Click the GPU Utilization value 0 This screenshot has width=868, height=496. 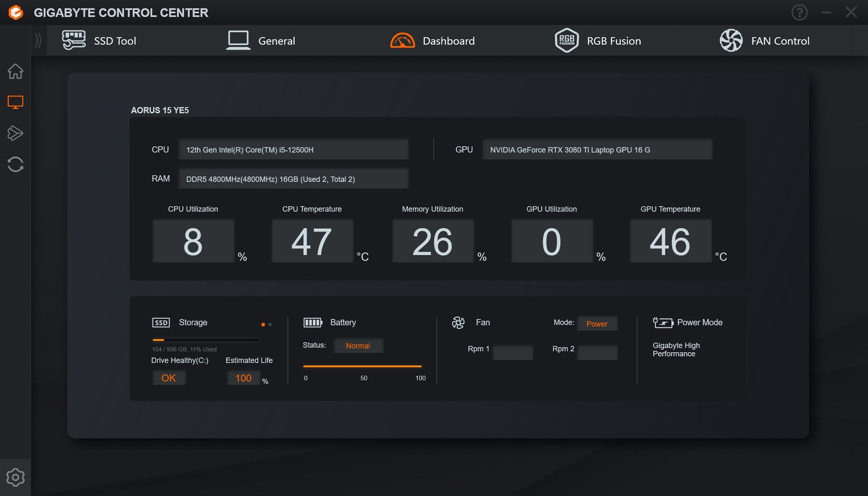point(552,241)
